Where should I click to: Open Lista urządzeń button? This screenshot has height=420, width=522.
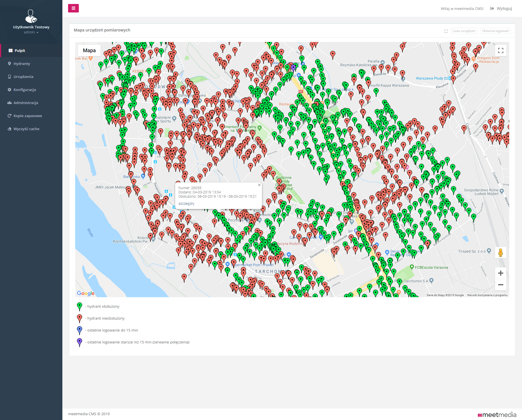click(x=464, y=31)
